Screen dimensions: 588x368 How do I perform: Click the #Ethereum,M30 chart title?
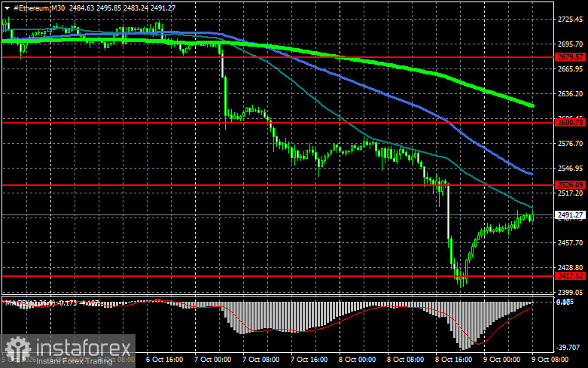click(39, 8)
